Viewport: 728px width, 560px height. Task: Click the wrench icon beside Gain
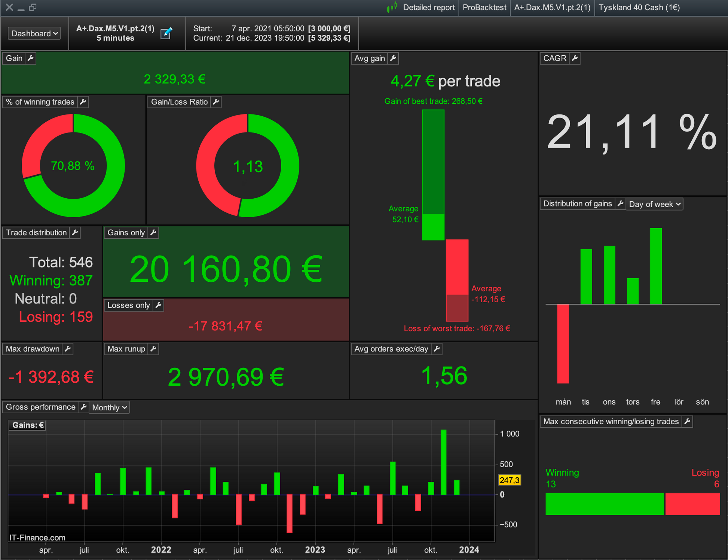click(31, 58)
